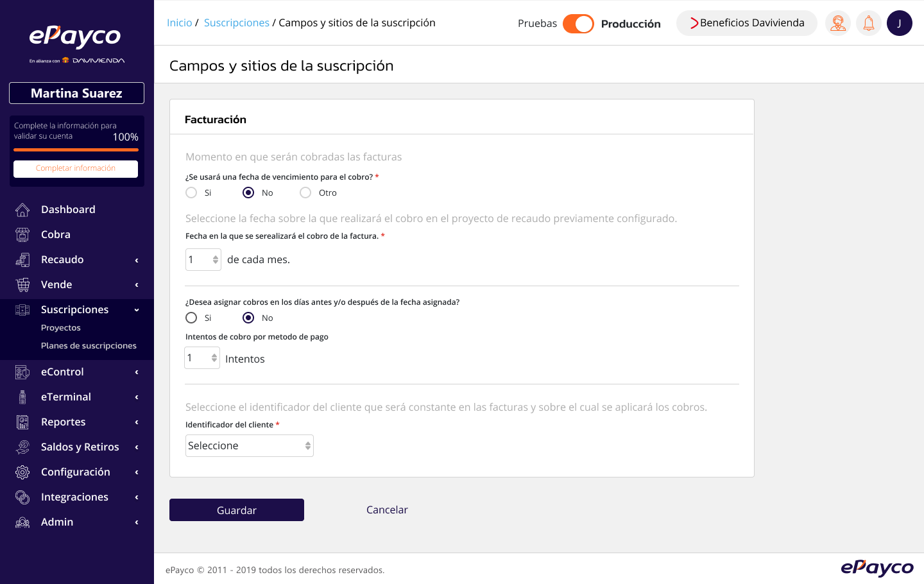Open the user avatar J menu
Image resolution: width=924 pixels, height=584 pixels.
click(x=899, y=24)
